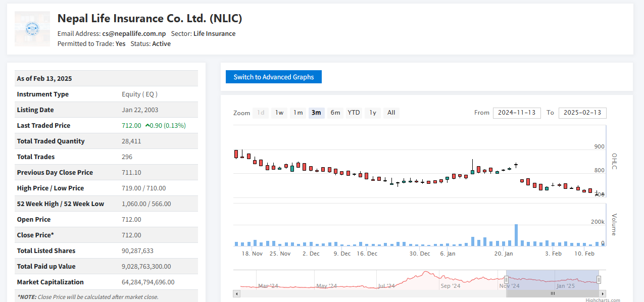Zoom chart to 1y
Viewport: 644px width, 302px height.
372,113
